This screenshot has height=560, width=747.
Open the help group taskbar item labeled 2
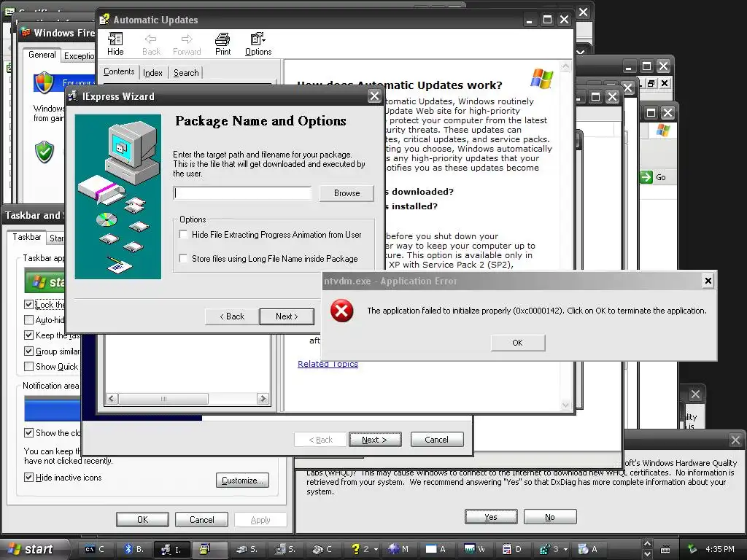365,549
